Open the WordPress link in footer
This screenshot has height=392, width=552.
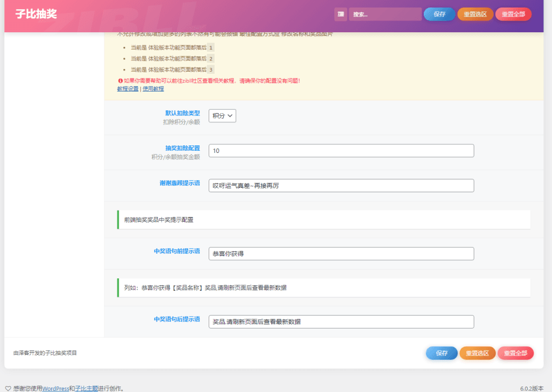[x=56, y=388]
